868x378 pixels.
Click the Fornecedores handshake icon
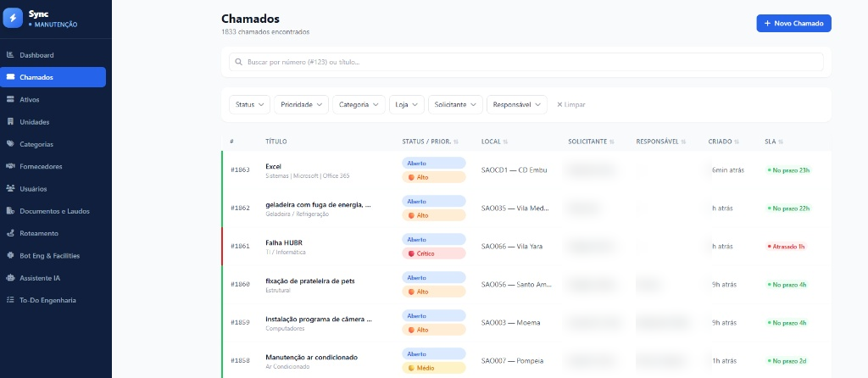10,166
